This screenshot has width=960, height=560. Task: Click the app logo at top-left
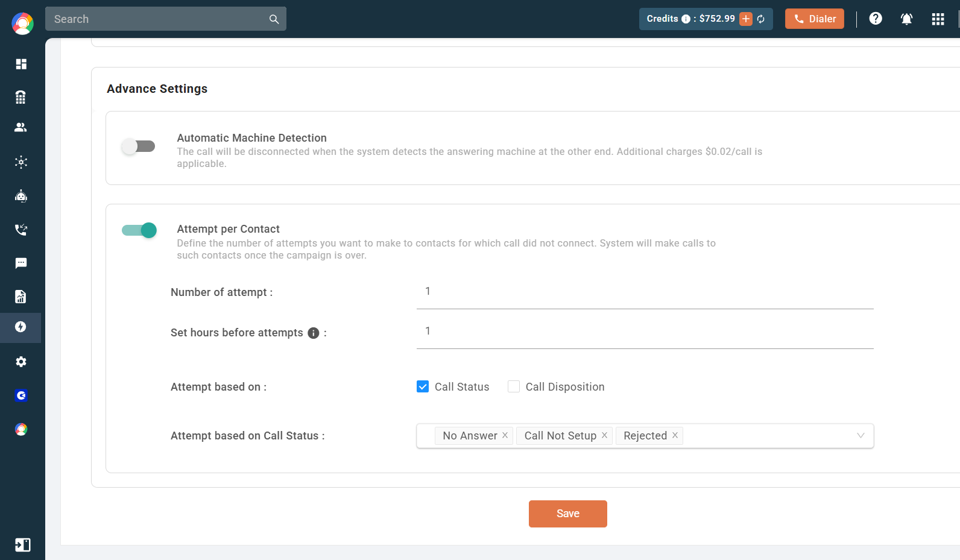(22, 24)
